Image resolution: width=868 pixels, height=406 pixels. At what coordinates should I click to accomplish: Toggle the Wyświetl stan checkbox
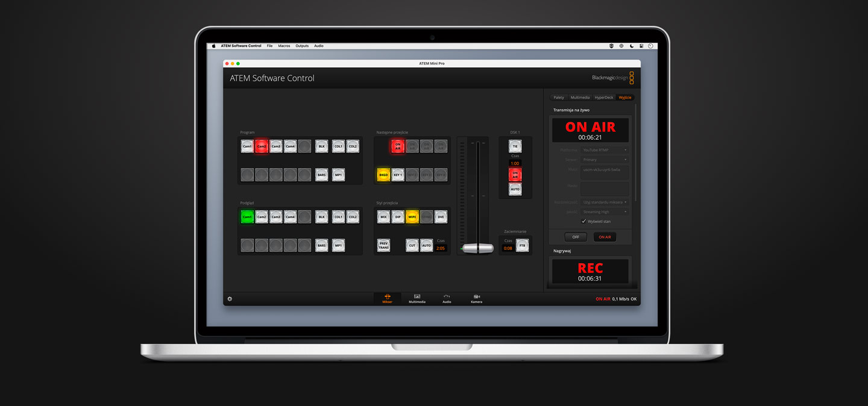(x=583, y=221)
